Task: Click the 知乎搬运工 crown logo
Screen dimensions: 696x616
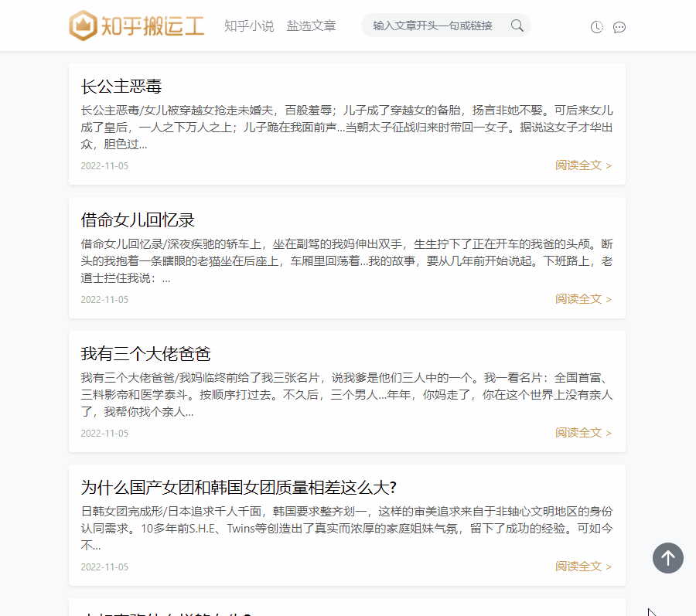Action: (x=137, y=26)
